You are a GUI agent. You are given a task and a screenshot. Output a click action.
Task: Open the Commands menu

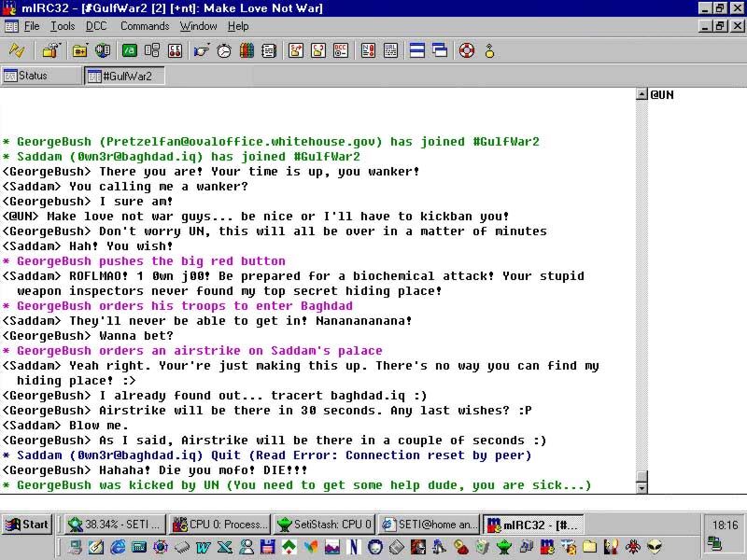point(145,26)
